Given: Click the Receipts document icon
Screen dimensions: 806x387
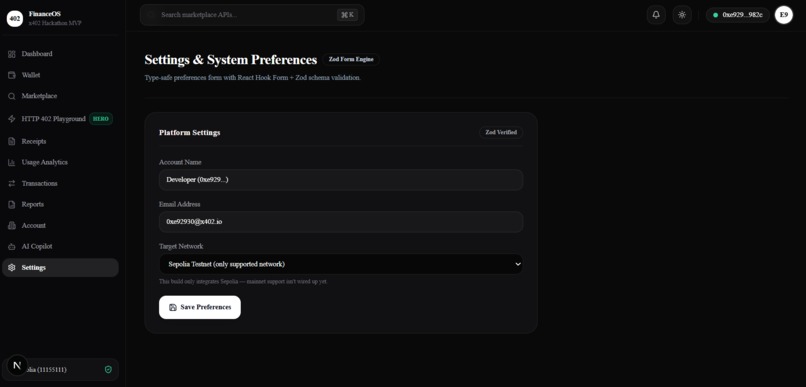Looking at the screenshot, I should (x=12, y=141).
